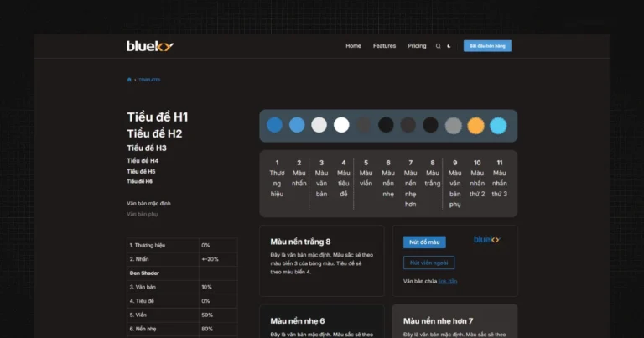Click table cell '6. Nền nhẹ'

tap(163, 329)
